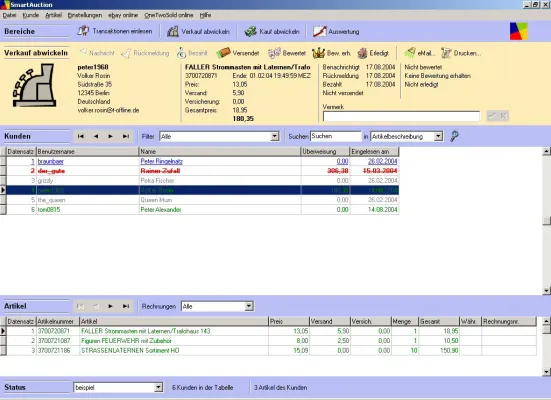Open the ebay online menu
Image resolution: width=551 pixels, height=400 pixels.
(x=123, y=15)
